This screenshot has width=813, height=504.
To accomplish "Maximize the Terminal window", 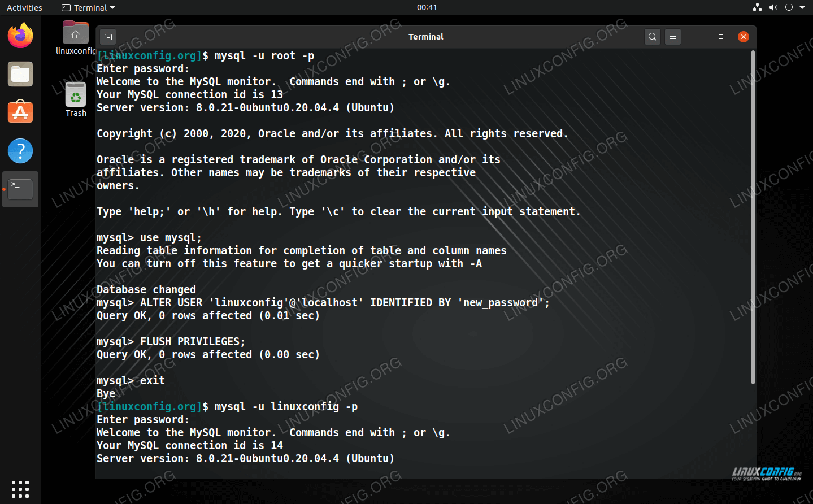I will coord(721,37).
